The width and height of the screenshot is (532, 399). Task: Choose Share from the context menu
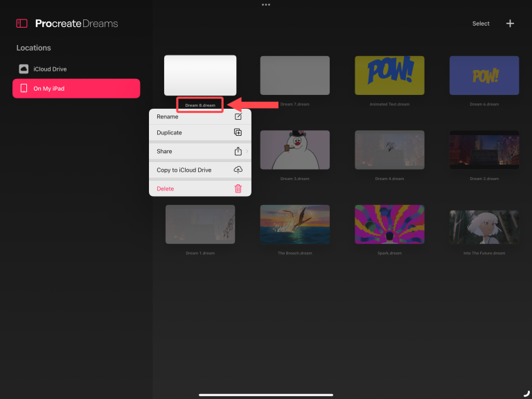[x=200, y=151]
